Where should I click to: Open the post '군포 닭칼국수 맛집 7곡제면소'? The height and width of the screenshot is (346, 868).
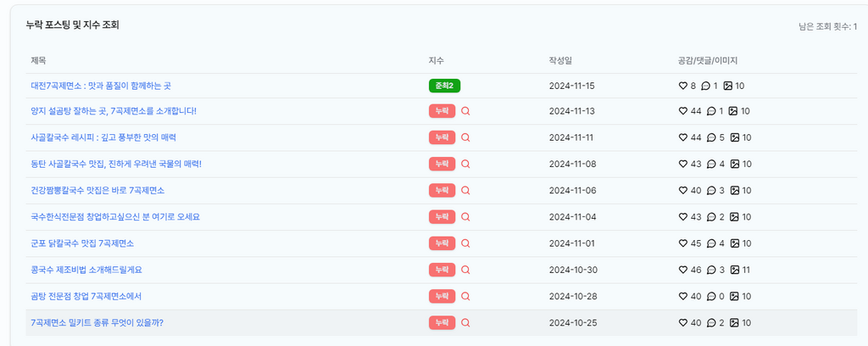(x=82, y=243)
